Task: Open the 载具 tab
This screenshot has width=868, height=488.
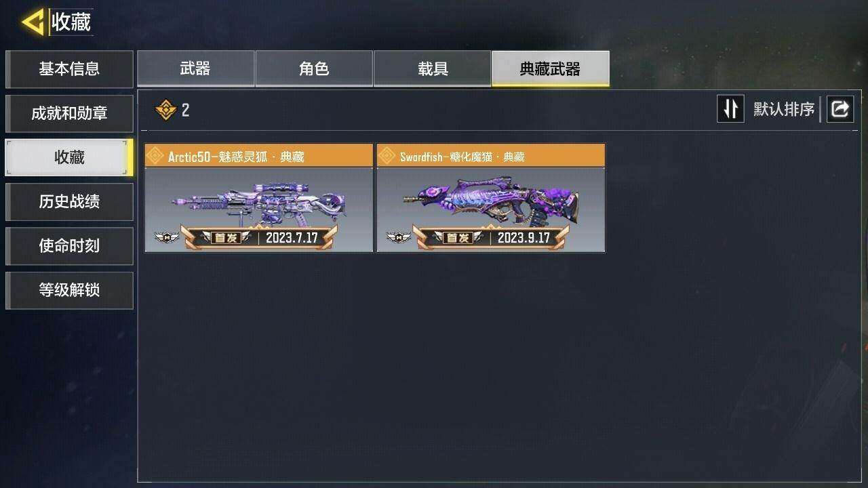Action: pos(433,68)
